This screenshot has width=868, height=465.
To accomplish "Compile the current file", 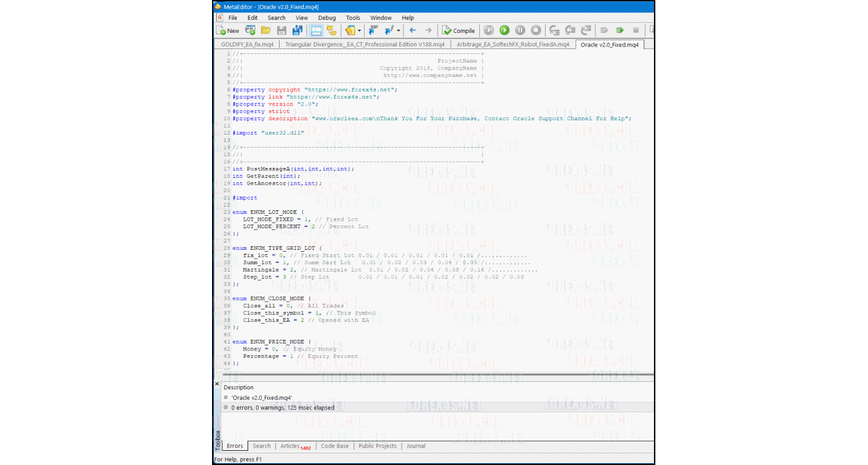I will [459, 30].
